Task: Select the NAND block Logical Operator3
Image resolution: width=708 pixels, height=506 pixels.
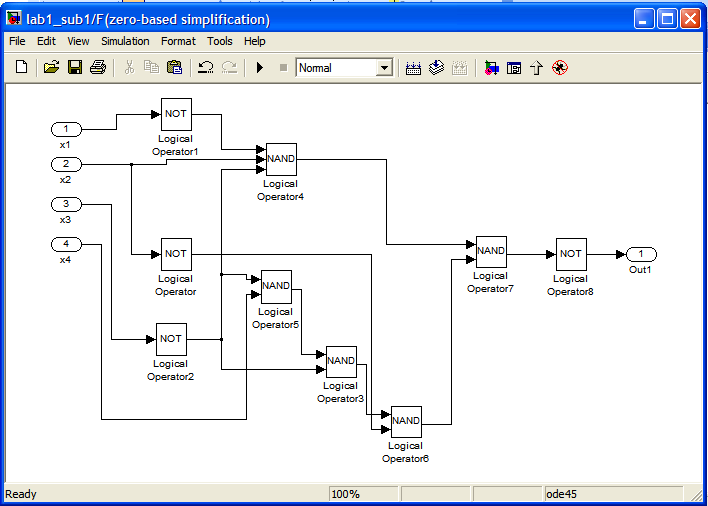Action: click(341, 362)
